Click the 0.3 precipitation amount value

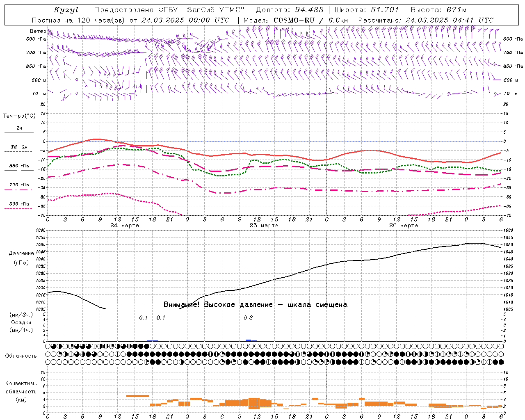(x=248, y=318)
